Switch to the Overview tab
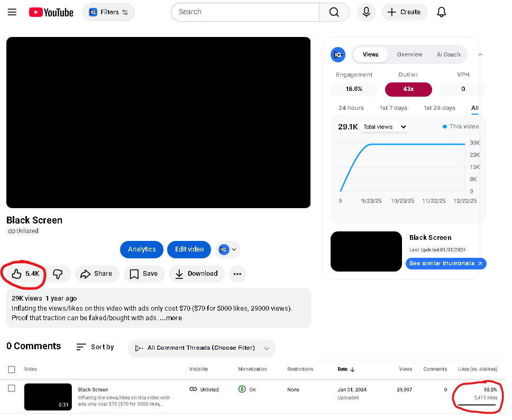The height and width of the screenshot is (420, 512). tap(409, 55)
